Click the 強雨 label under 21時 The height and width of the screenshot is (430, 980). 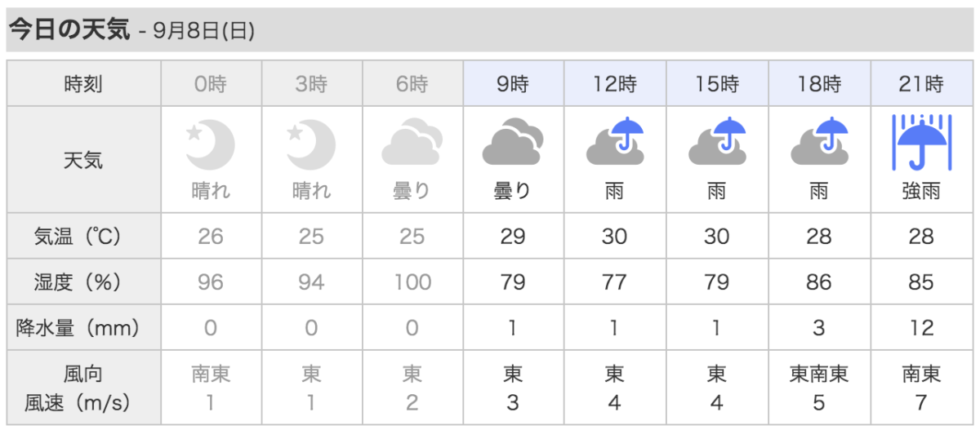pos(921,192)
